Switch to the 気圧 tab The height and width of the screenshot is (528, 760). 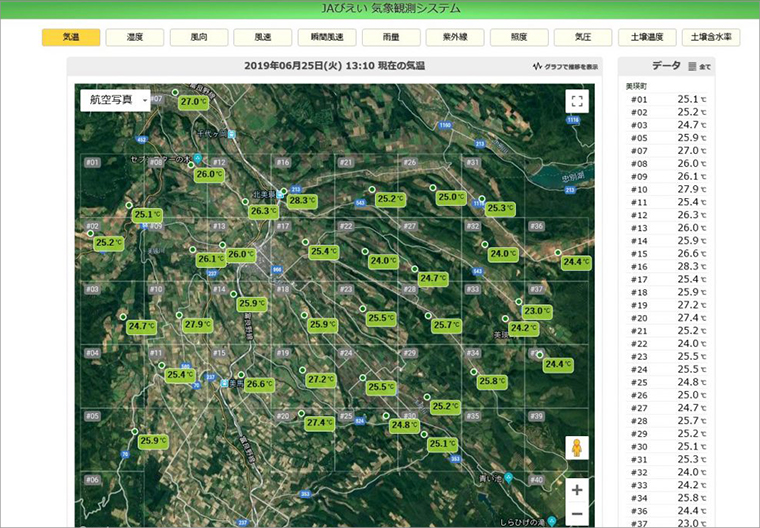(583, 37)
